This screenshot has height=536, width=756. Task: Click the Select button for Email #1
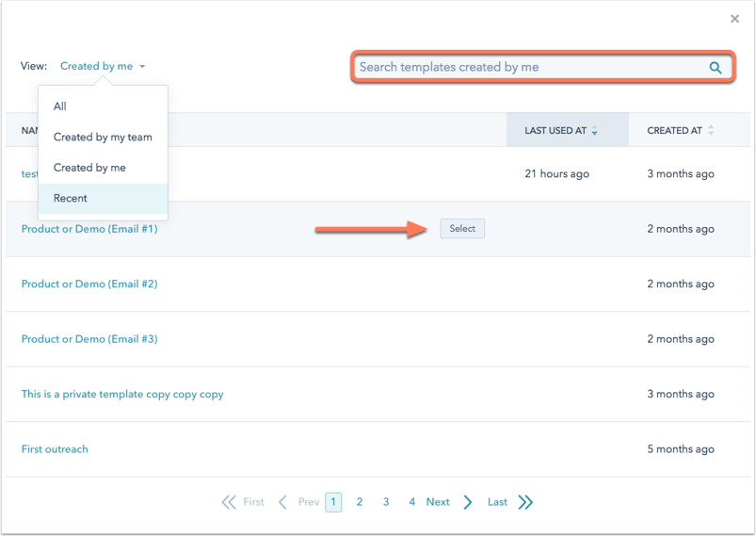pos(462,229)
